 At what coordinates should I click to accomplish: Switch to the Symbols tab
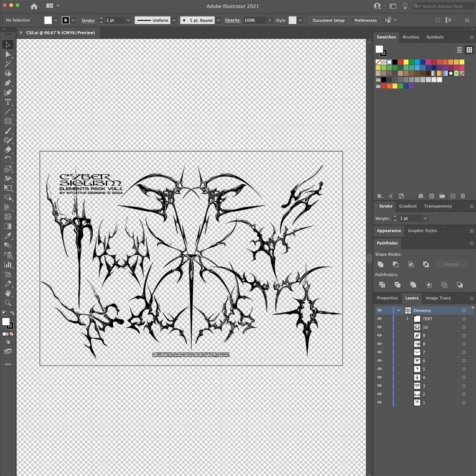click(434, 37)
